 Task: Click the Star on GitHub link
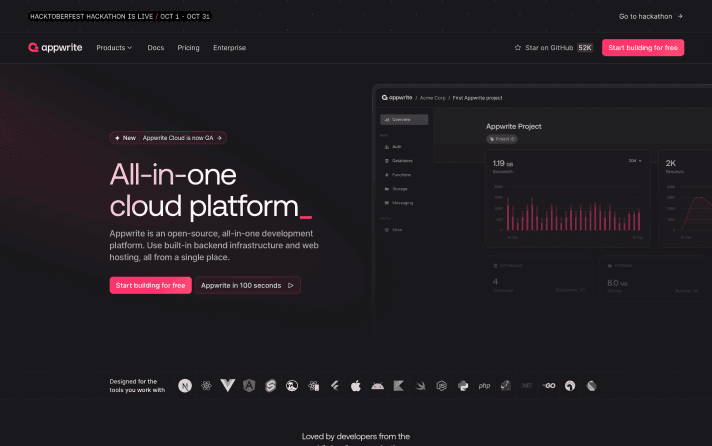(x=554, y=48)
